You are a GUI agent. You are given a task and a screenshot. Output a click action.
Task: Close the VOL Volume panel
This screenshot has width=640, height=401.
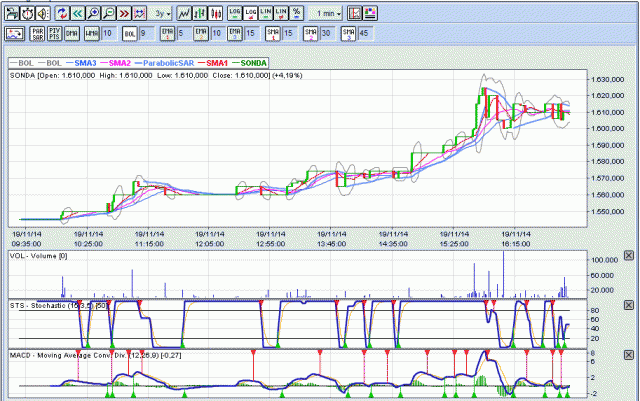(x=628, y=256)
